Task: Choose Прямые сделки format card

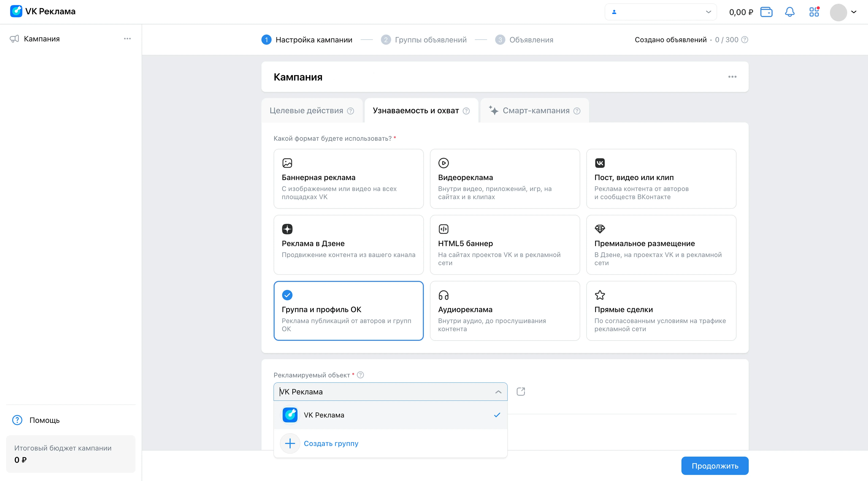Action: pyautogui.click(x=661, y=311)
